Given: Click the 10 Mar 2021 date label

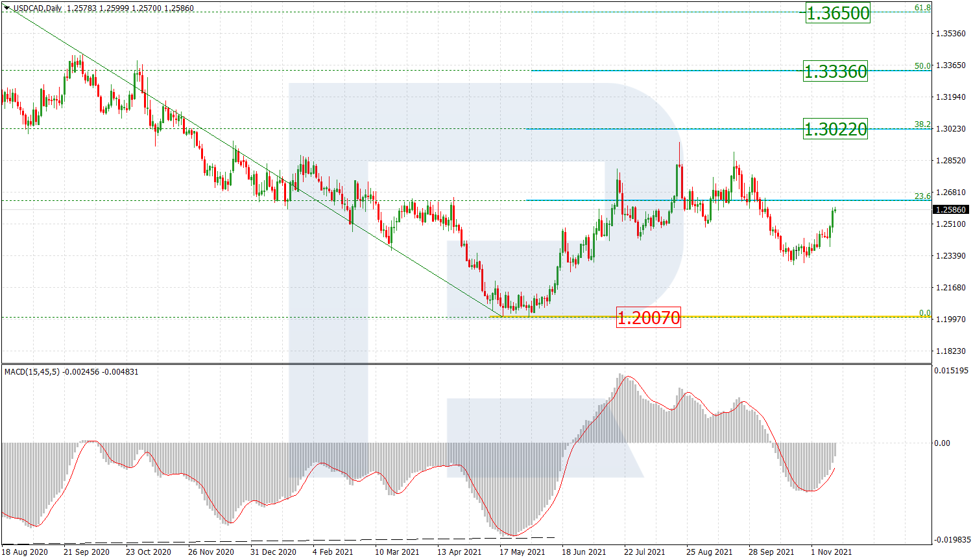Looking at the screenshot, I should (397, 552).
